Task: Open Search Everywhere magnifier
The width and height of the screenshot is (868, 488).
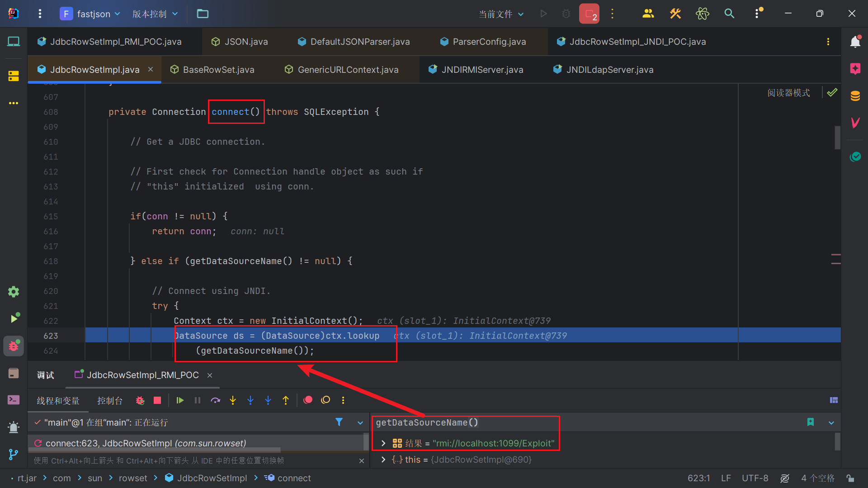Action: coord(729,14)
